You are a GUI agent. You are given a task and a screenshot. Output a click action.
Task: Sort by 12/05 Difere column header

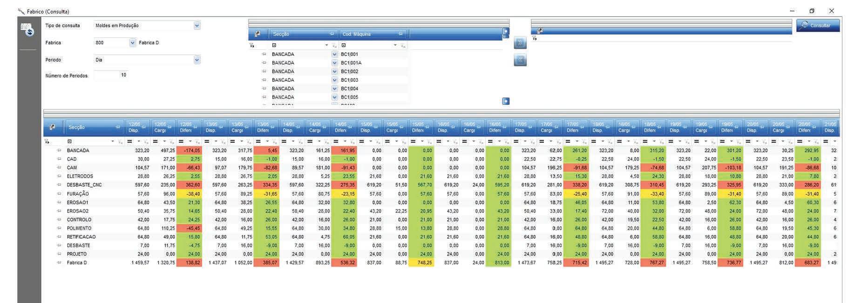click(x=189, y=127)
